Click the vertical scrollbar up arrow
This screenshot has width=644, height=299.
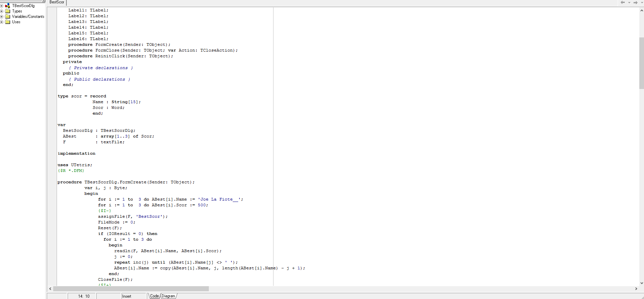tap(641, 10)
